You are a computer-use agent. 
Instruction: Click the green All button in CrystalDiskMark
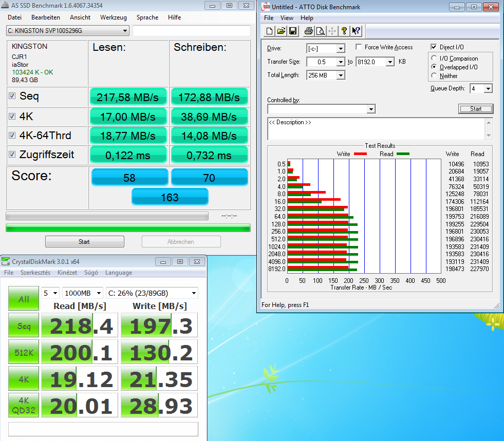click(24, 299)
